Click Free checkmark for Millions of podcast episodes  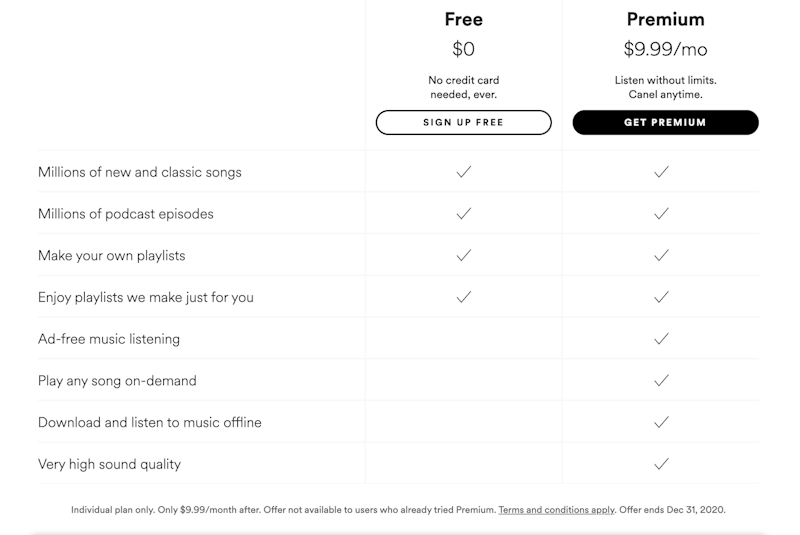pyautogui.click(x=463, y=214)
